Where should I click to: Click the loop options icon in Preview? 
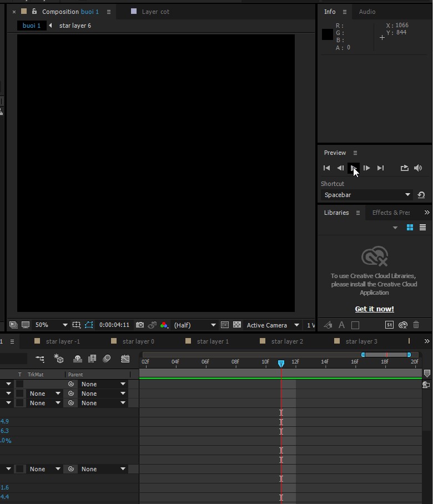click(x=404, y=168)
